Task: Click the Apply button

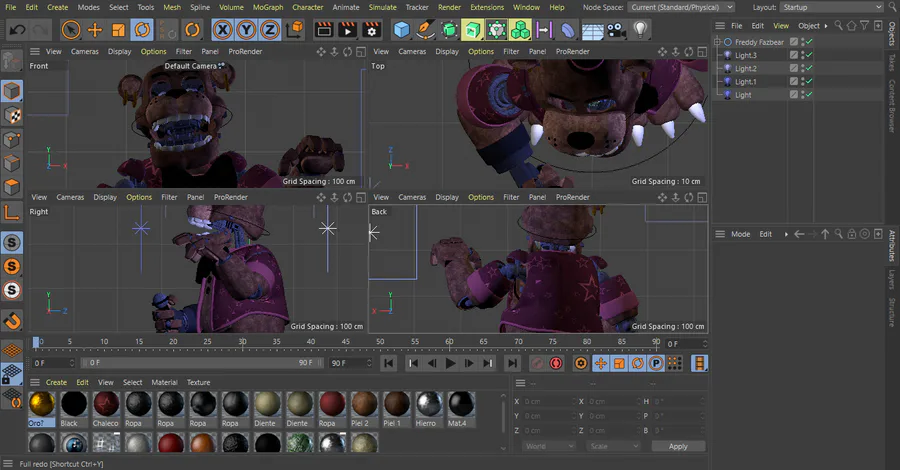Action: point(678,446)
